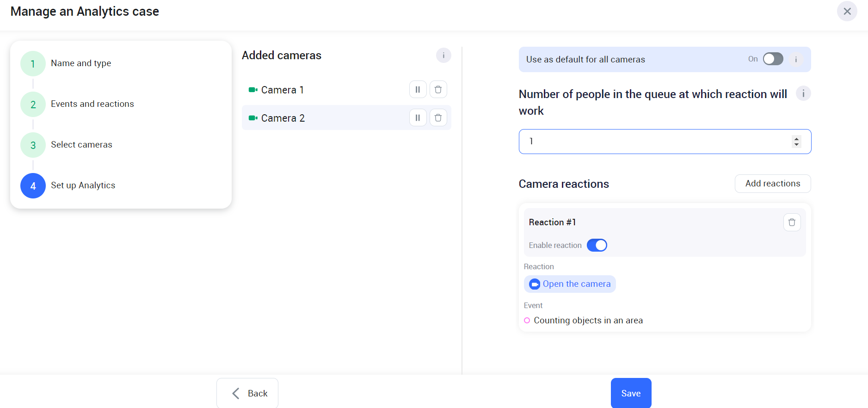The image size is (868, 408).
Task: Delete Camera 2 from added cameras
Action: 438,117
